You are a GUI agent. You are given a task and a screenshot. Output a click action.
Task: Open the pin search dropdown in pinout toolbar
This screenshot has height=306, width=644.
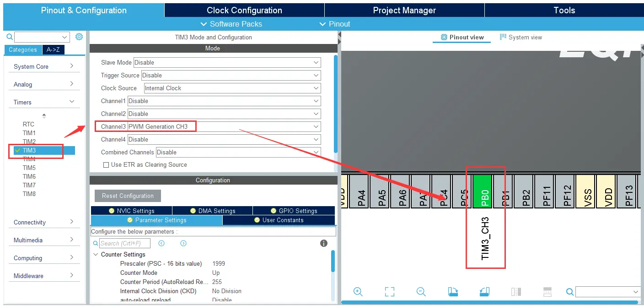point(636,292)
